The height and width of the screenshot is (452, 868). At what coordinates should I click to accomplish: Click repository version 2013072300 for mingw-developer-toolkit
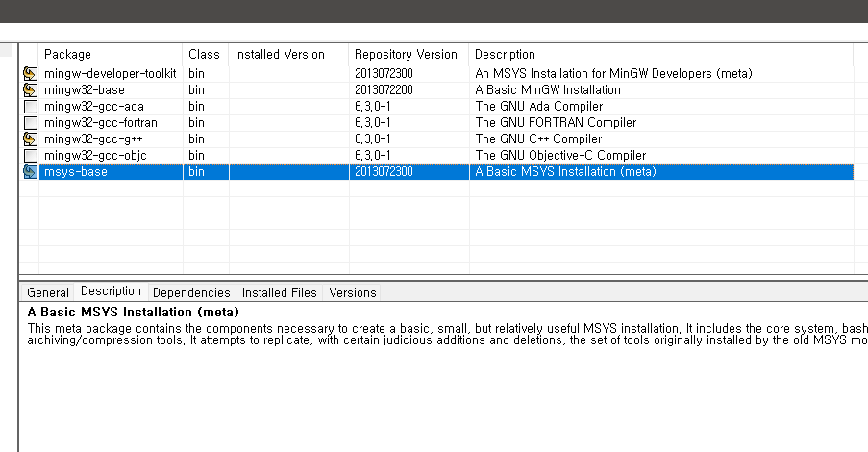point(384,74)
